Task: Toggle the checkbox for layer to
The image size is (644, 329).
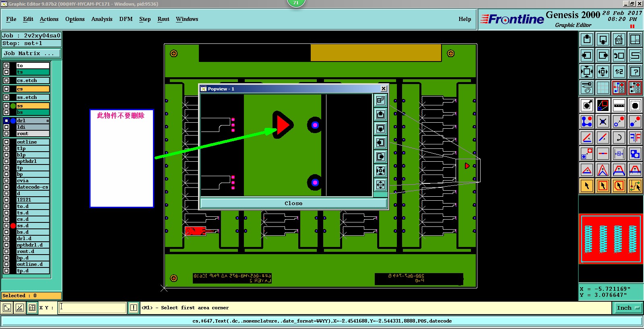Action: 6,65
